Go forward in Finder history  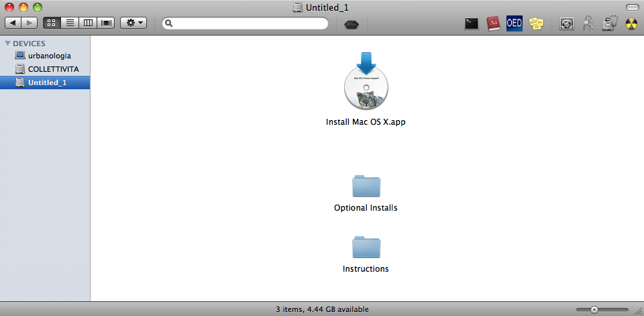pyautogui.click(x=29, y=23)
